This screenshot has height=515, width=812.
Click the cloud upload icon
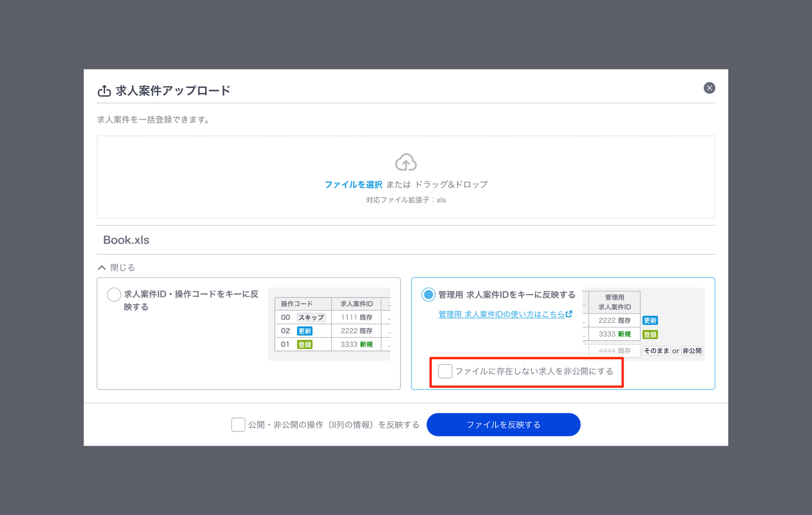click(x=406, y=163)
